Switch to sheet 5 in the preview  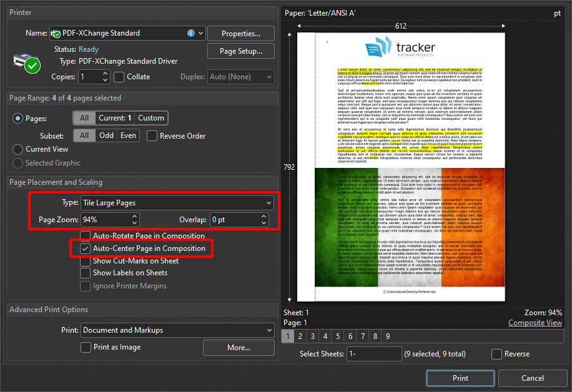click(337, 336)
